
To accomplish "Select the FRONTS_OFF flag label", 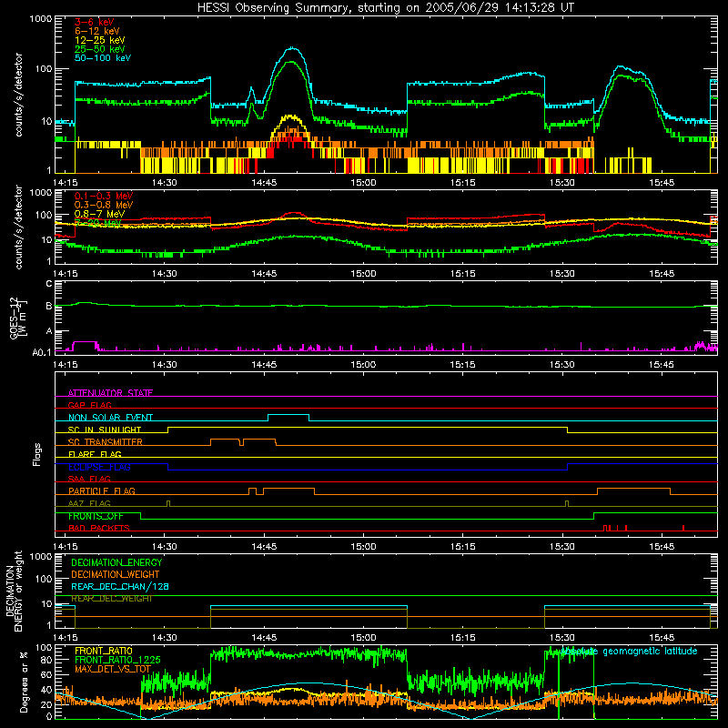I will pyautogui.click(x=96, y=516).
